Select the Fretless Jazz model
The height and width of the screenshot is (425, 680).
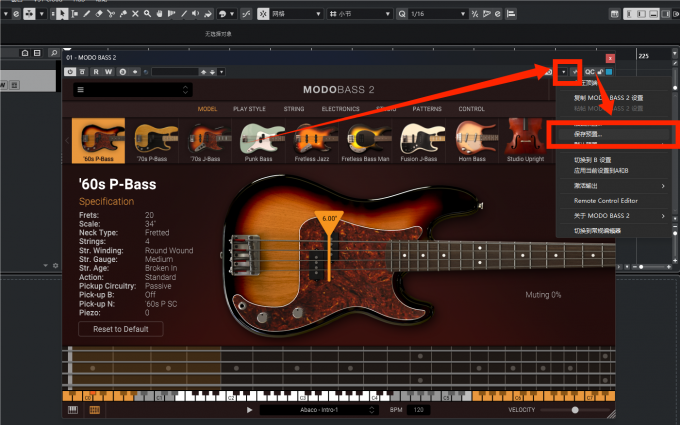[x=312, y=141]
